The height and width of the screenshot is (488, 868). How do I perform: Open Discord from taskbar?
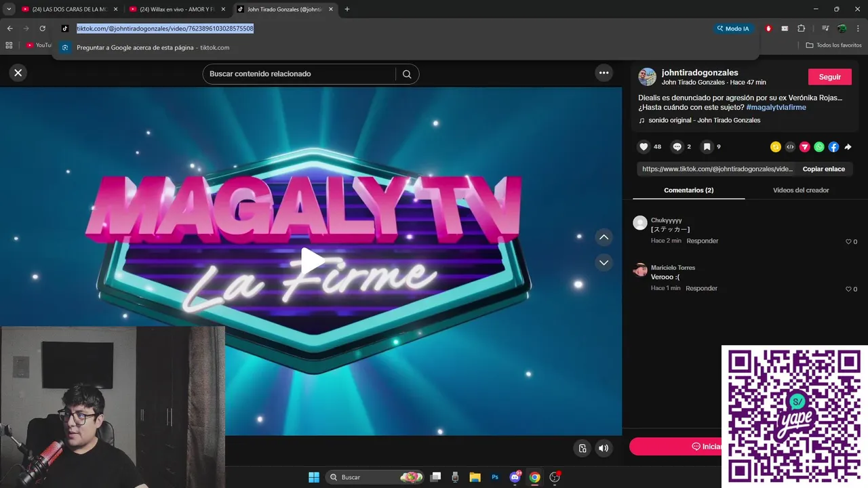tap(515, 477)
